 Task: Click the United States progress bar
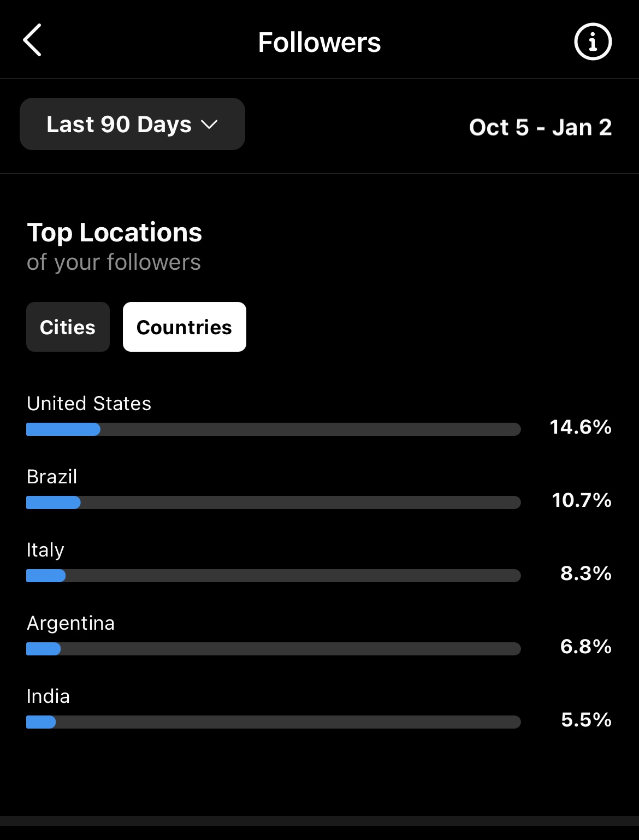pos(274,429)
